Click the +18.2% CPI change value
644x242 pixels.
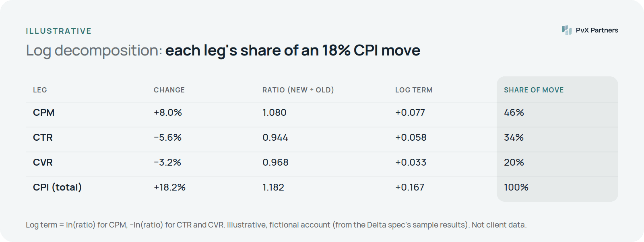coord(169,187)
